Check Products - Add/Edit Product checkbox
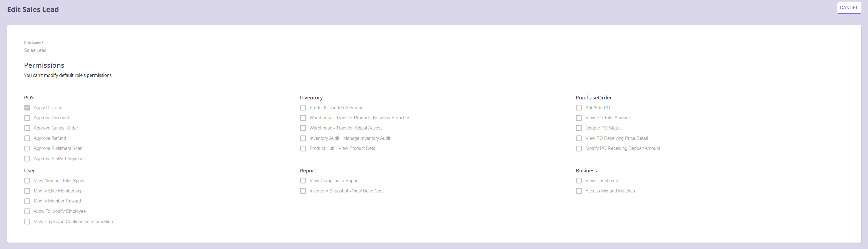This screenshot has height=249, width=868. click(303, 108)
